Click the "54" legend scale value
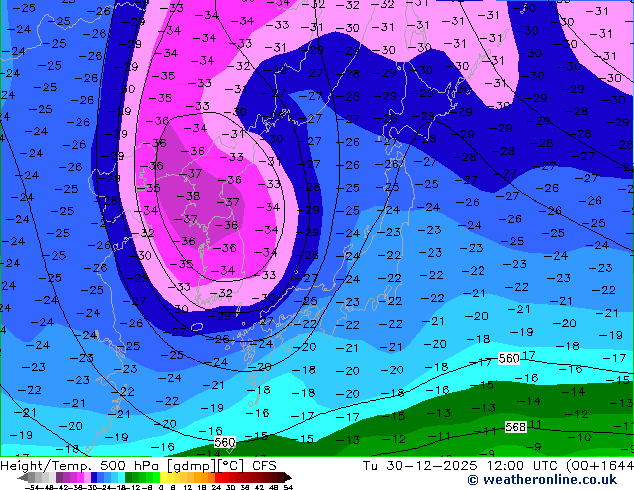Viewport: 634px width, 490px height. click(287, 487)
